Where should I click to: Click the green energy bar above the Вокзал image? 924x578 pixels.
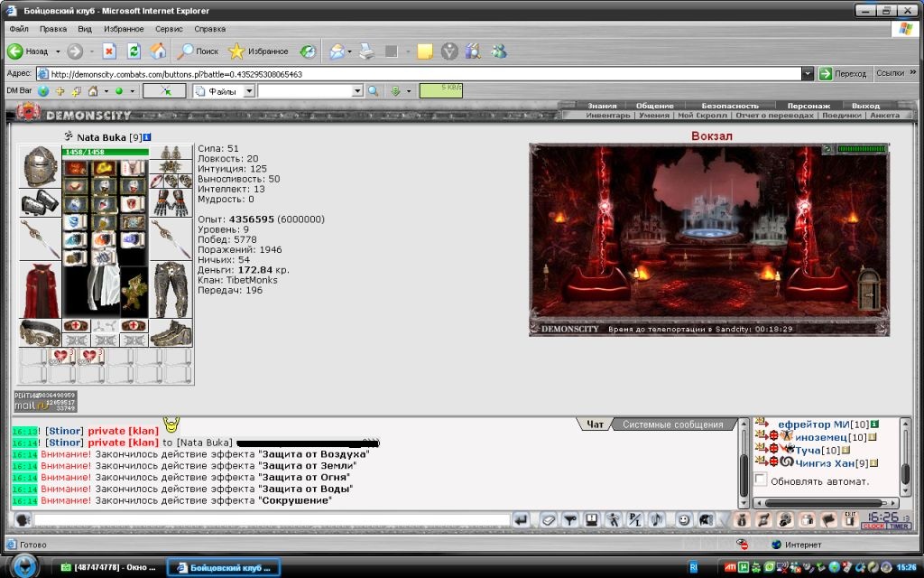[862, 149]
